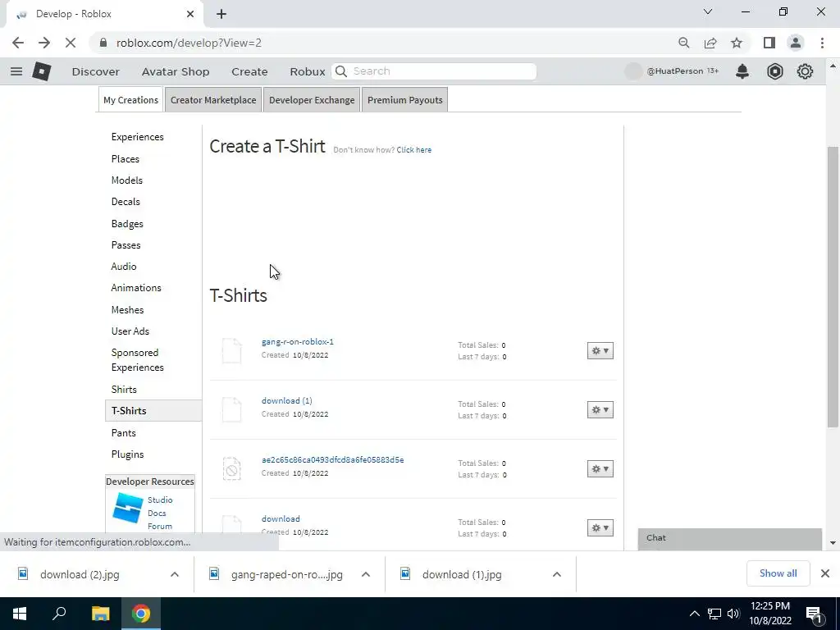The height and width of the screenshot is (630, 840).
Task: Close the downloads bar
Action: coord(825,573)
